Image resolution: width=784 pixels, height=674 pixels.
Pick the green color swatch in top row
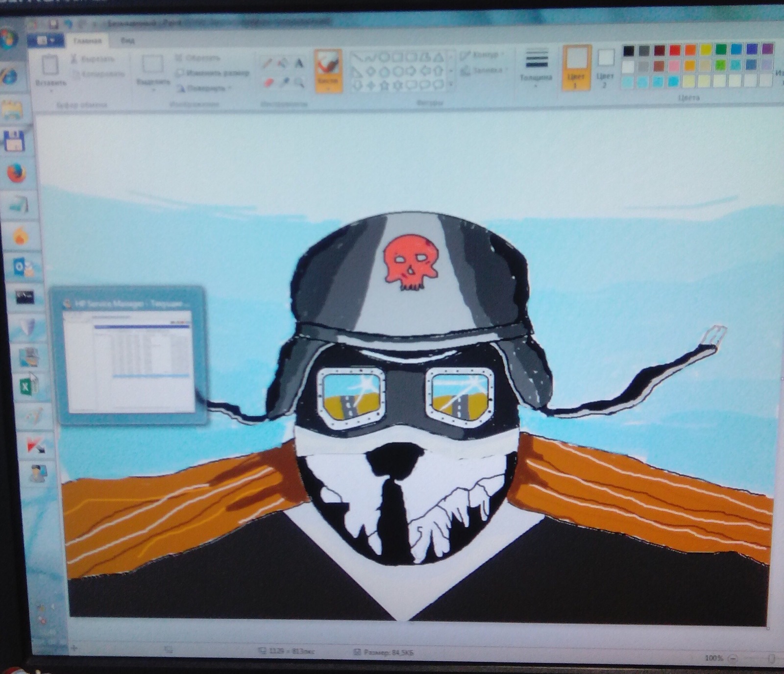click(721, 49)
